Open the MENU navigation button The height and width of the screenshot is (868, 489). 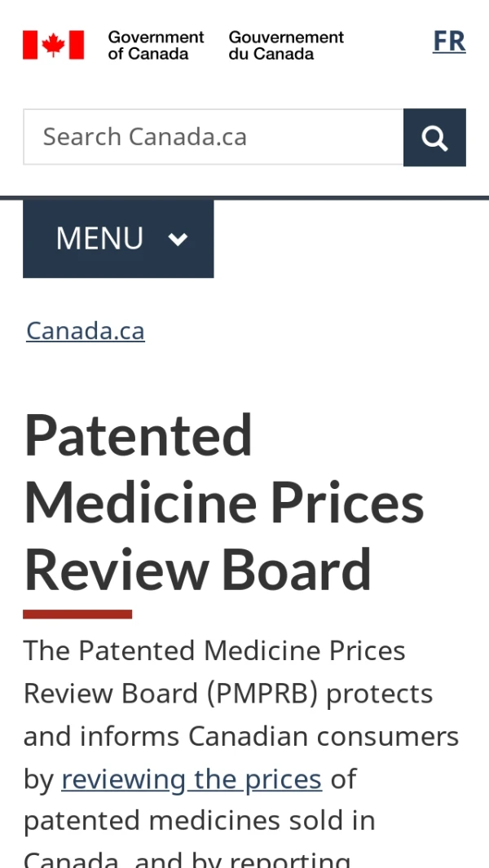118,239
